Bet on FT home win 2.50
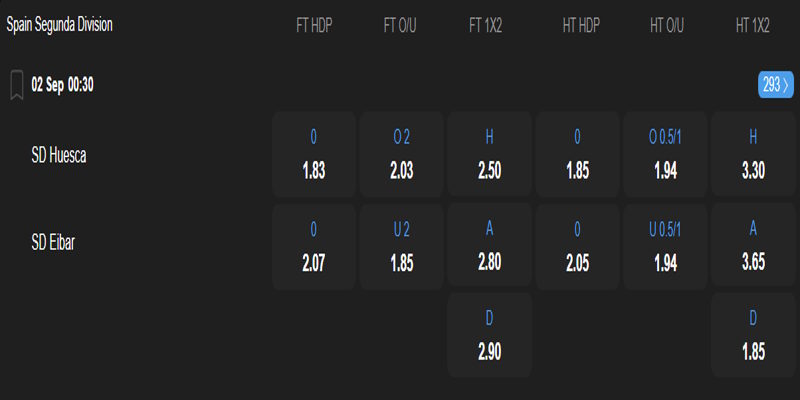Image resolution: width=800 pixels, height=400 pixels. (x=490, y=155)
